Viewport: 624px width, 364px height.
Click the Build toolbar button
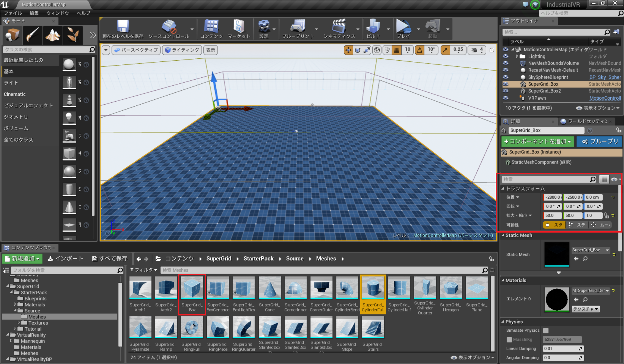[373, 29]
